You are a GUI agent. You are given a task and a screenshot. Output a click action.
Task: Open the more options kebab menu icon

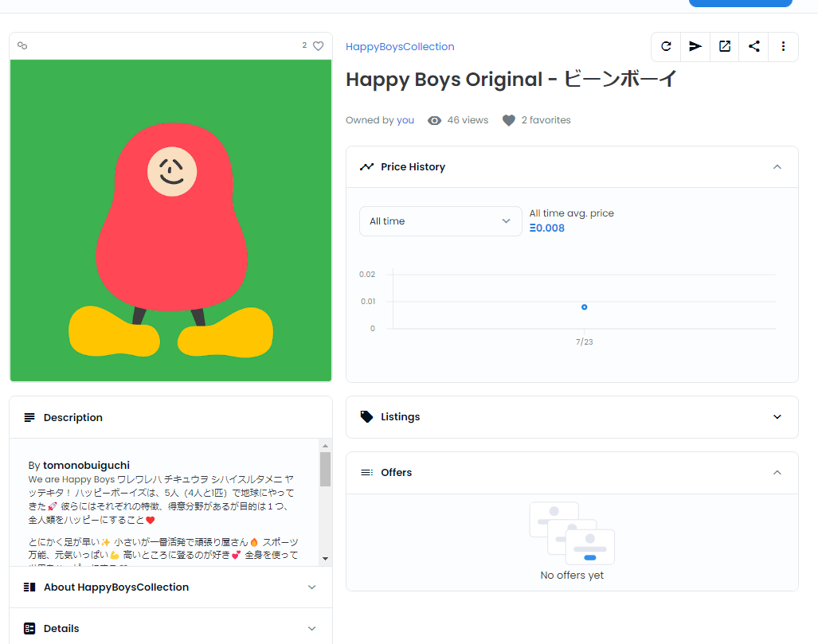784,46
